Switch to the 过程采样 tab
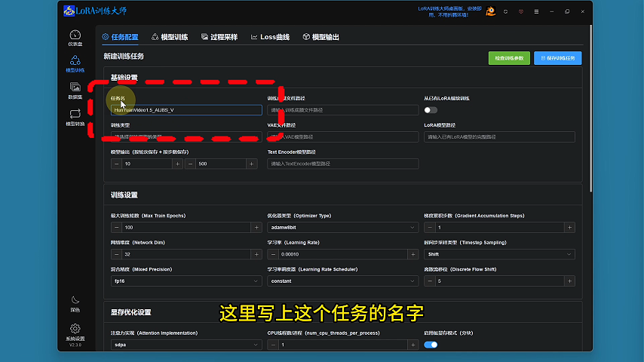This screenshot has width=644, height=362. point(219,37)
